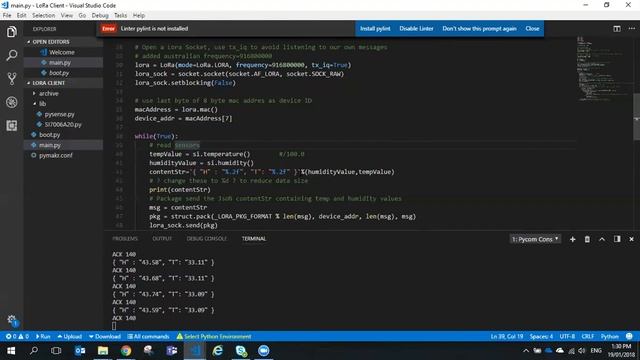This screenshot has width=640, height=360.
Task: Open Internet Explorer from the taskbar
Action: (x=218, y=351)
